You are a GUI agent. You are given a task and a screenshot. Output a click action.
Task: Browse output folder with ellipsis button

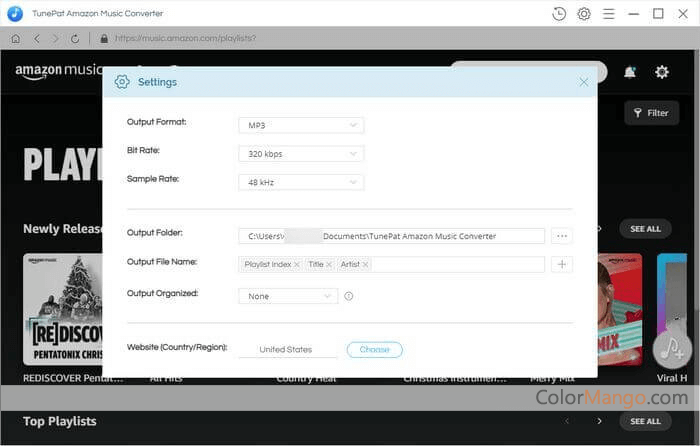561,236
